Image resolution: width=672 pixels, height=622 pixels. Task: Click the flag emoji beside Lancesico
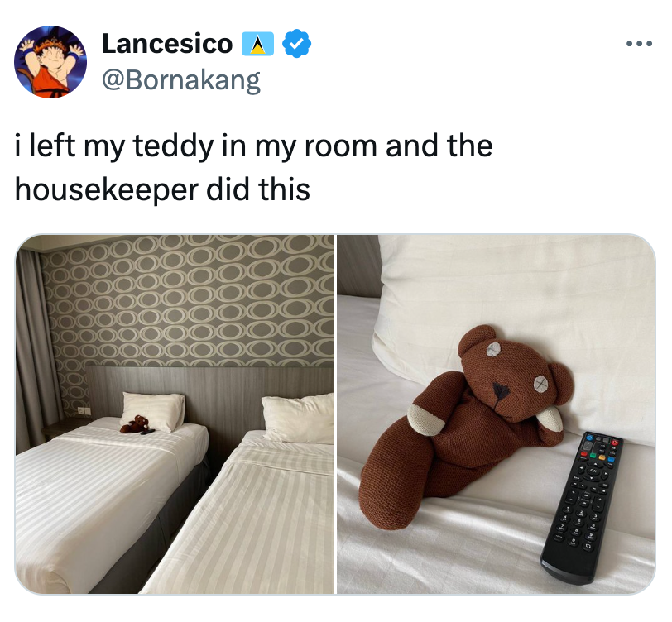[x=257, y=44]
